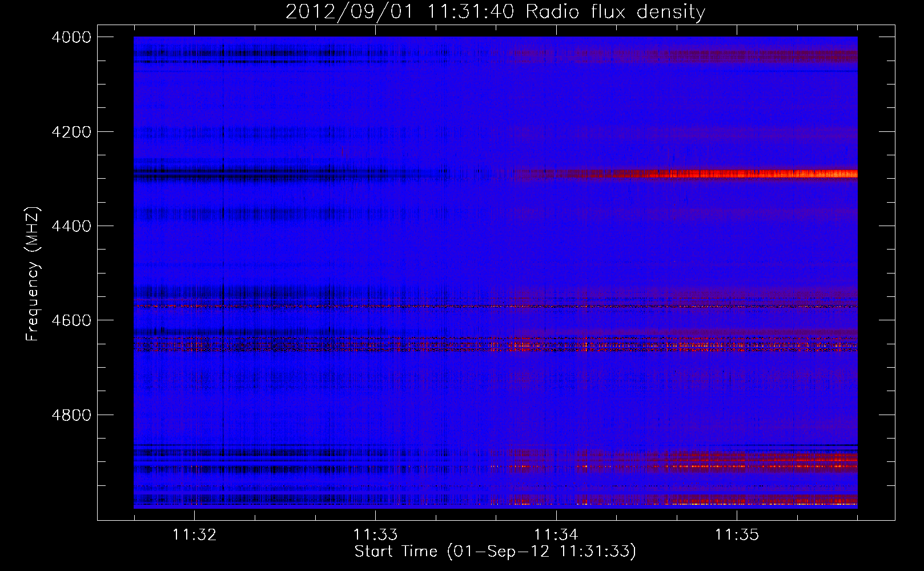Click the 11:33 time tick label
Image resolution: width=924 pixels, height=571 pixels.
click(375, 534)
